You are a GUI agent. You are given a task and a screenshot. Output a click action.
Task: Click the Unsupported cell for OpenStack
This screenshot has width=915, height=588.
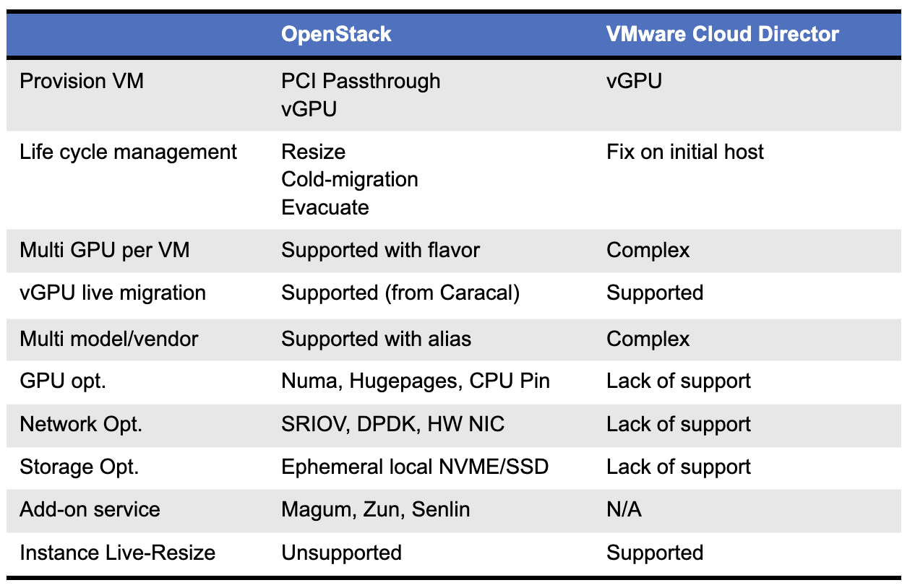tap(341, 553)
